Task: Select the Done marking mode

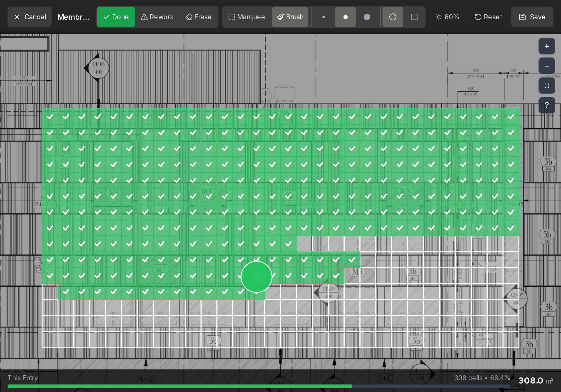Action: [x=116, y=17]
